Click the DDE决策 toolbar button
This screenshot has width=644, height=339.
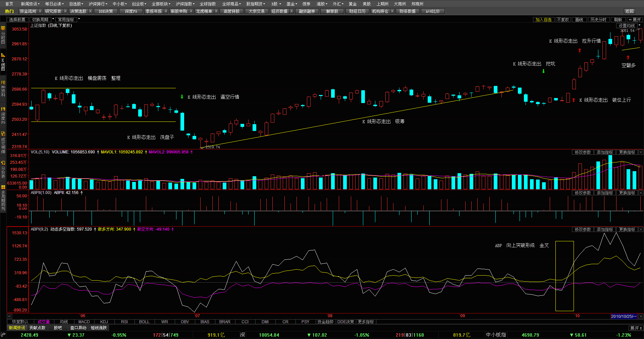106,11
